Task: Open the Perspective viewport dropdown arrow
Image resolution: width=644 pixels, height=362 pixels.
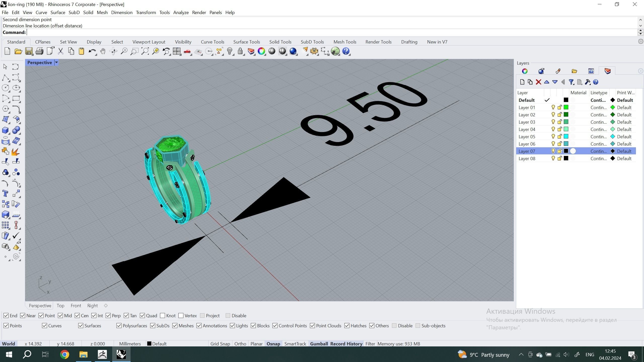Action: pos(56,63)
